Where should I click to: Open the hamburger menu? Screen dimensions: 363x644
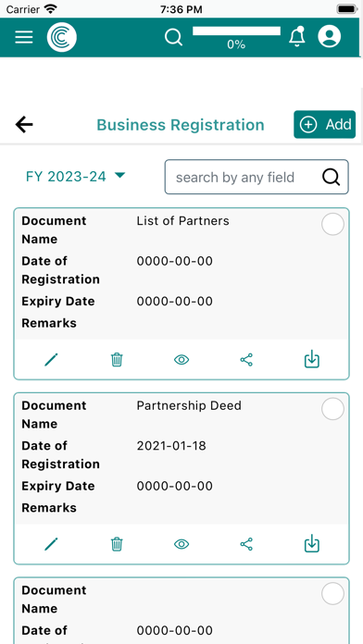(x=24, y=37)
